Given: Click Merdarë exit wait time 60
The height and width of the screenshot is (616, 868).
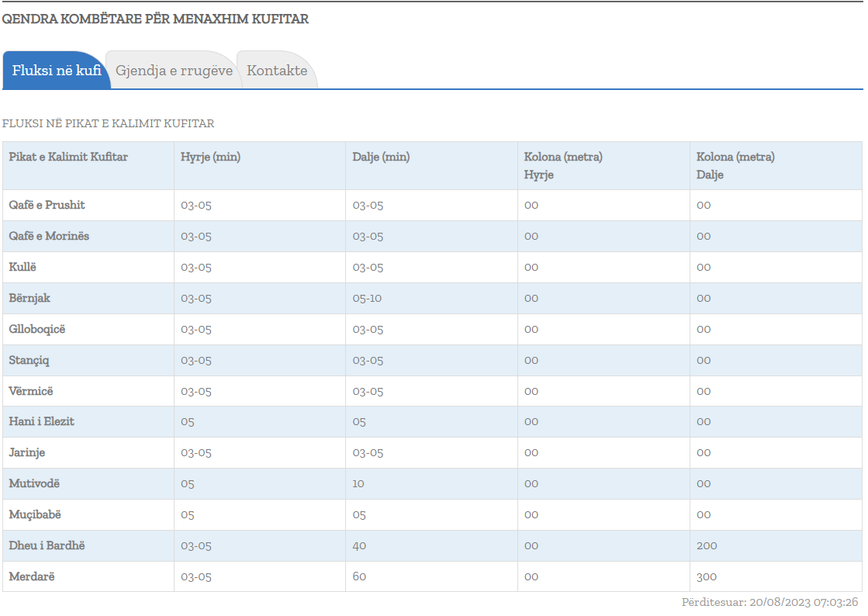Looking at the screenshot, I should tap(359, 577).
